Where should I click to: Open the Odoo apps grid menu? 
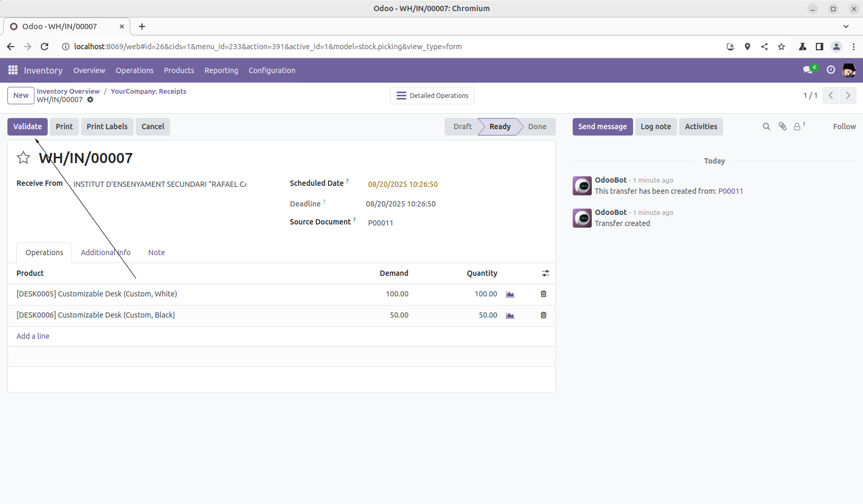13,70
